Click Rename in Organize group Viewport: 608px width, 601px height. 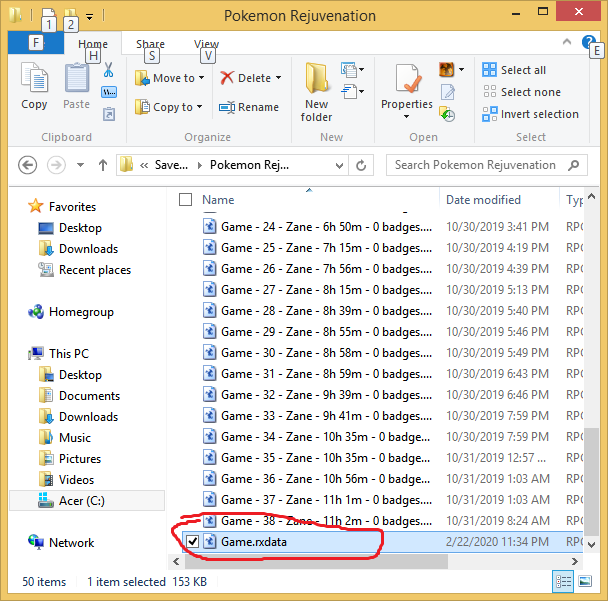coord(249,107)
